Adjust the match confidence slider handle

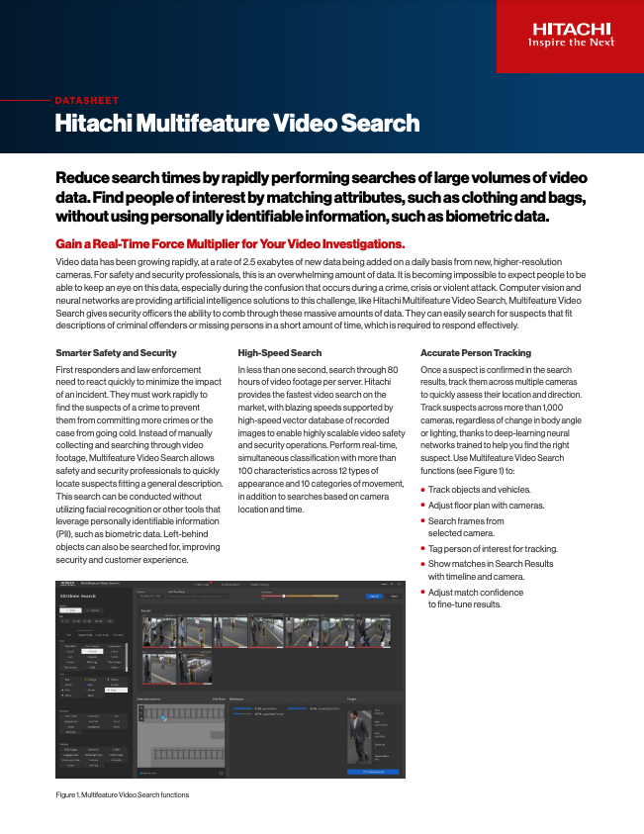[x=285, y=597]
